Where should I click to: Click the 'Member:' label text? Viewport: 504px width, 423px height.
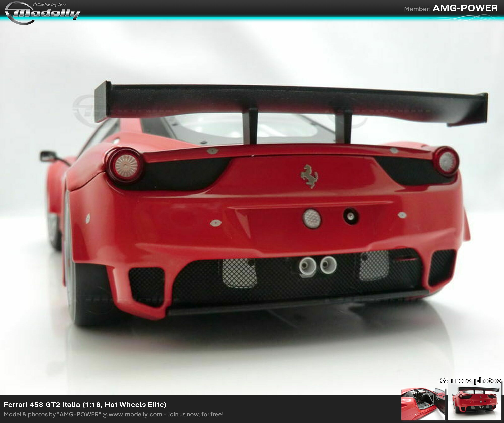click(417, 9)
